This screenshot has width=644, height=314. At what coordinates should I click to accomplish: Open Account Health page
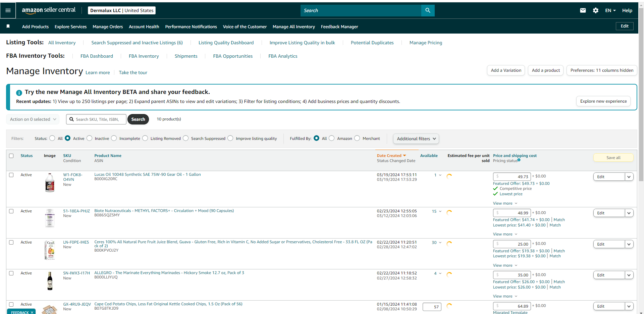(x=144, y=27)
